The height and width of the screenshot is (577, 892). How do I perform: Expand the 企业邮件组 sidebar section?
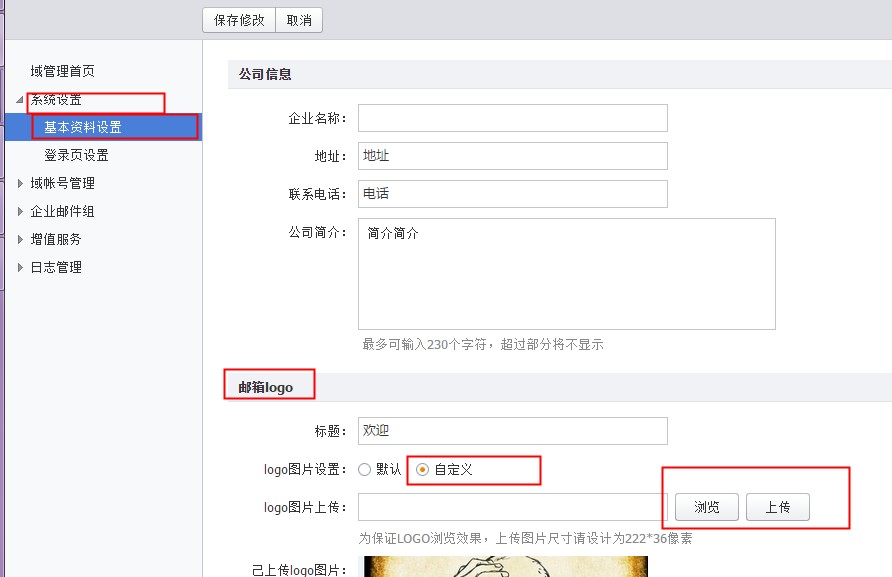(60, 211)
